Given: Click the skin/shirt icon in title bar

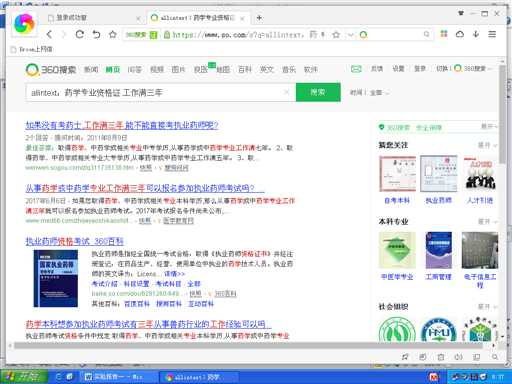Looking at the screenshot, I should click(x=461, y=13).
